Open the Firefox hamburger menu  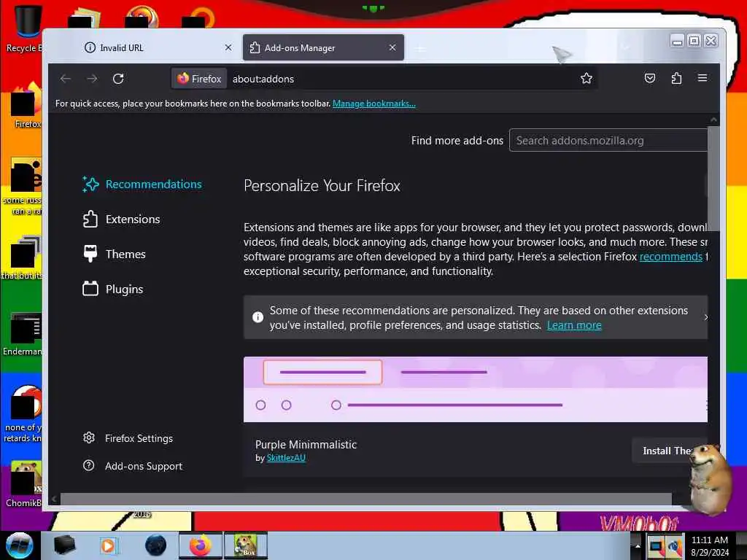pos(703,77)
